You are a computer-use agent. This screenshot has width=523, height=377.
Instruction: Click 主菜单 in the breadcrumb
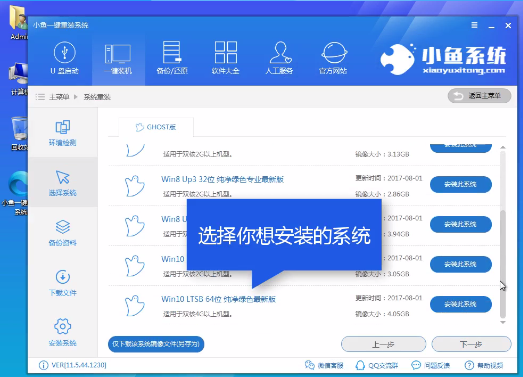[x=59, y=97]
